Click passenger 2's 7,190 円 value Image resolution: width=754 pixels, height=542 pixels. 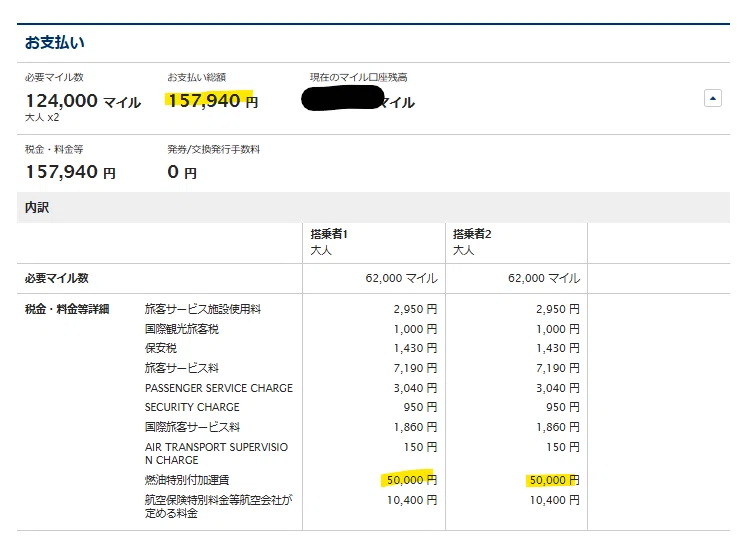pyautogui.click(x=558, y=368)
